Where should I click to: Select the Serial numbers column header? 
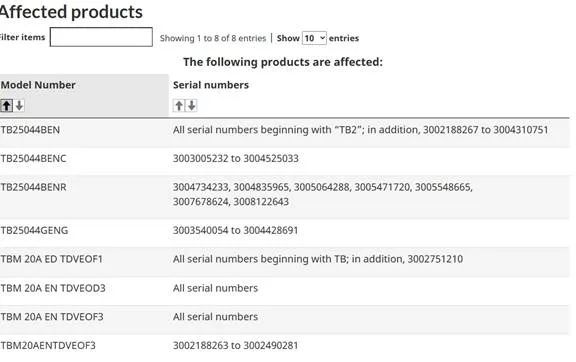(x=210, y=85)
